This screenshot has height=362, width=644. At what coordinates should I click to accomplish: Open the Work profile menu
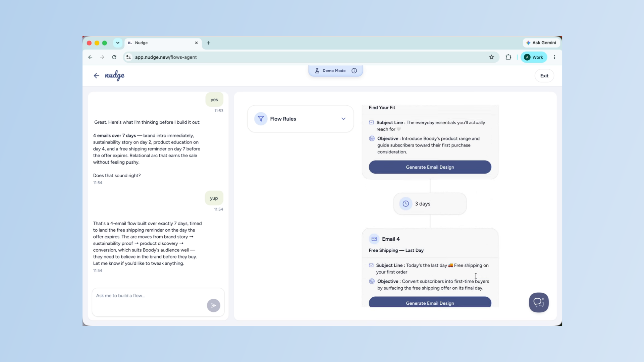534,57
